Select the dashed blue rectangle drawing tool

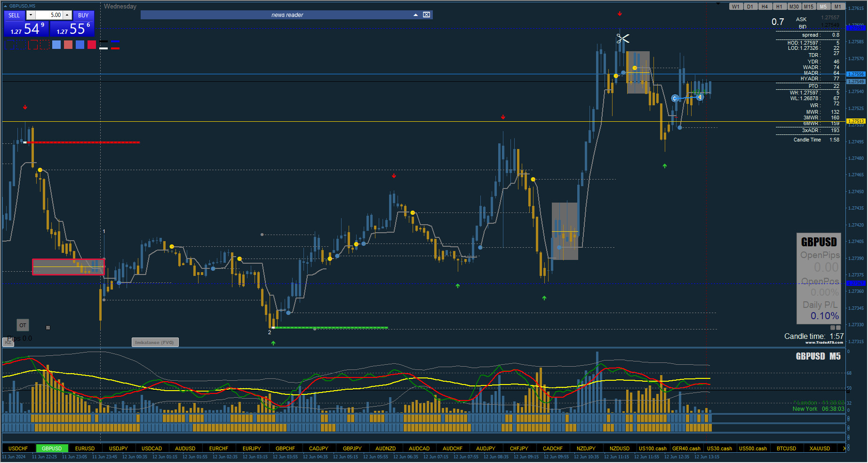21,45
